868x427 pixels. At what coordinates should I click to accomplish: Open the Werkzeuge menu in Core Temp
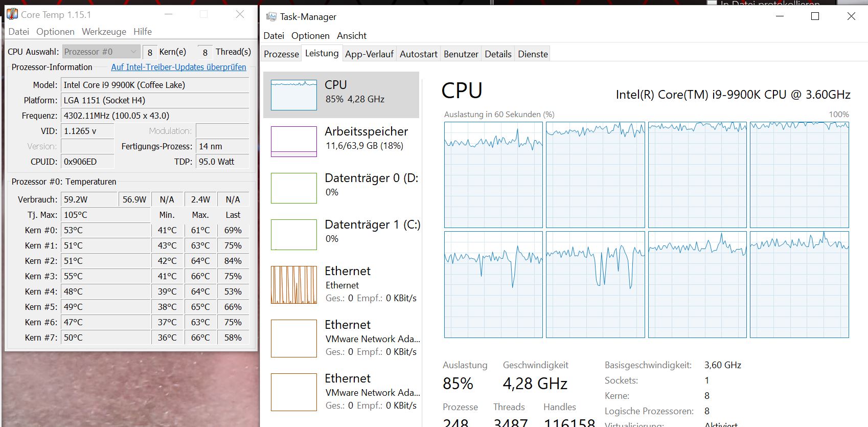coord(104,32)
